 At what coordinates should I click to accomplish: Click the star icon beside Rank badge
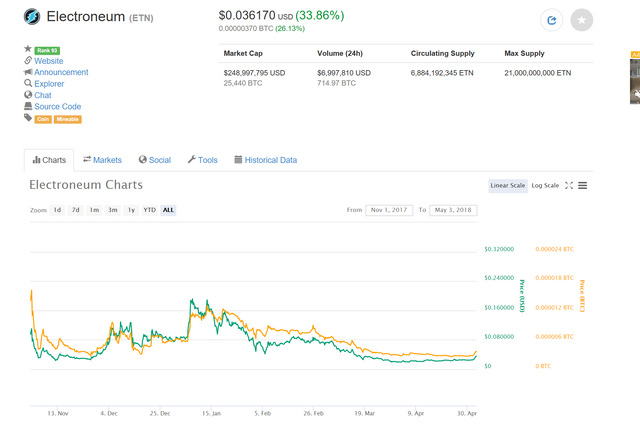[28, 49]
